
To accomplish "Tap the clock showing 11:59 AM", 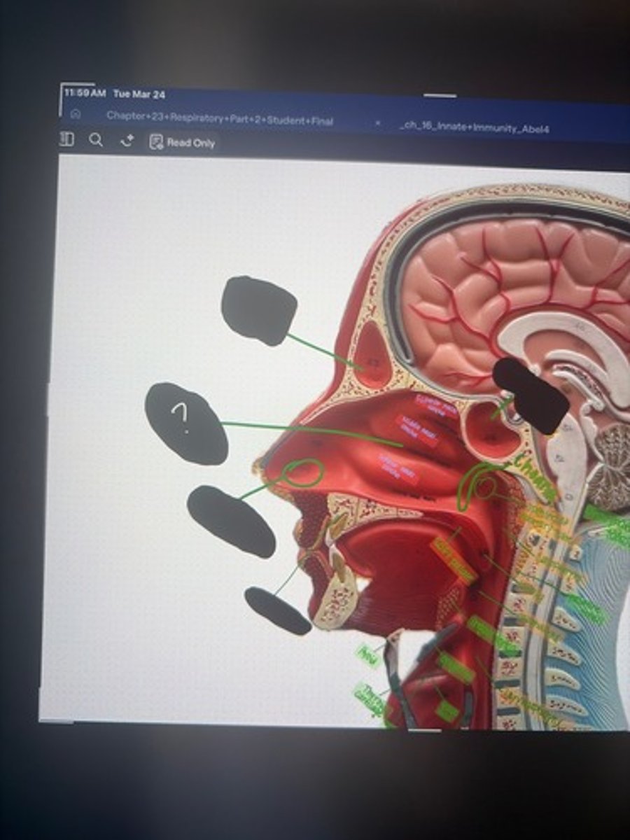I will (x=86, y=93).
